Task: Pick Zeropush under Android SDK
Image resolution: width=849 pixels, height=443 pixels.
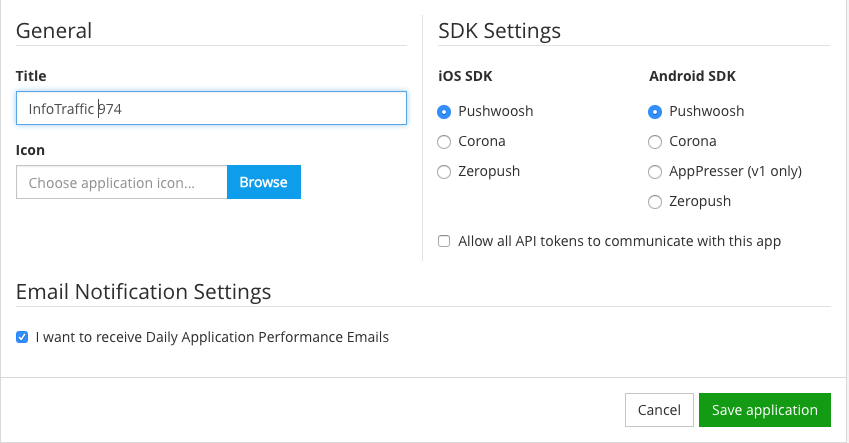Action: [x=655, y=201]
